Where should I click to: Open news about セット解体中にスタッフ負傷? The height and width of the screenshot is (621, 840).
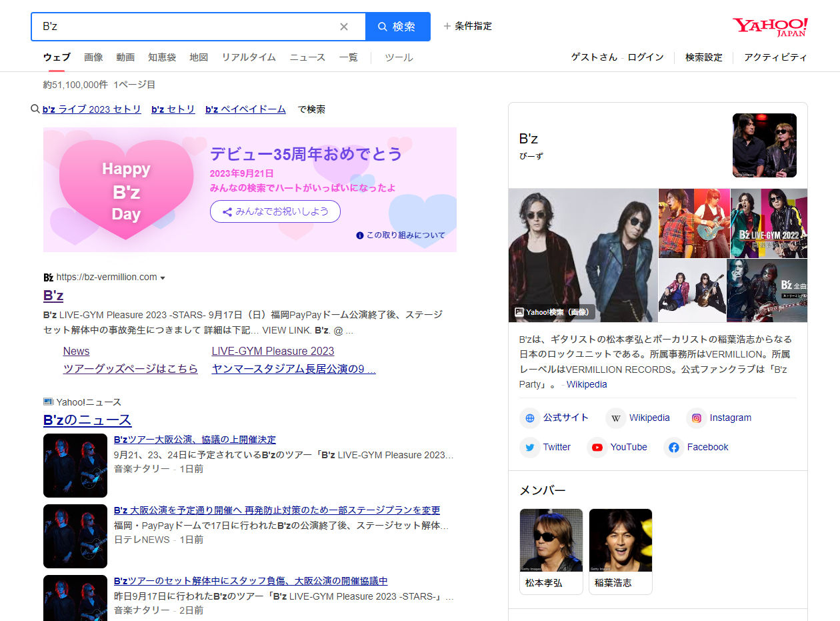click(251, 581)
